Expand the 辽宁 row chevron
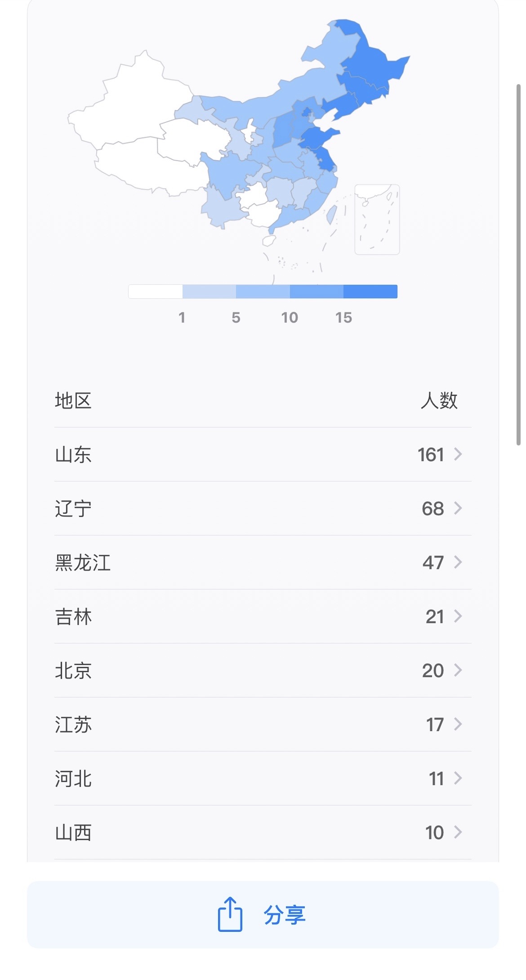This screenshot has width=526, height=980. coord(458,508)
